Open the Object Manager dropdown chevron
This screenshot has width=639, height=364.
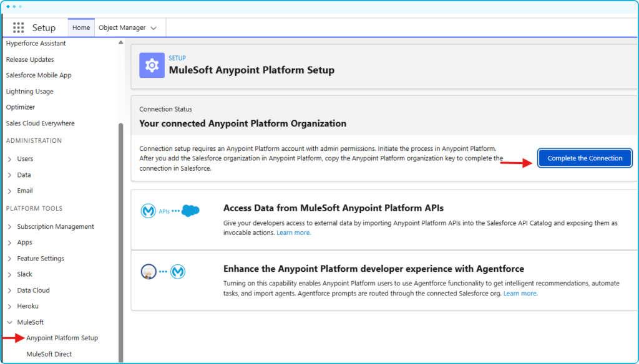click(x=154, y=28)
